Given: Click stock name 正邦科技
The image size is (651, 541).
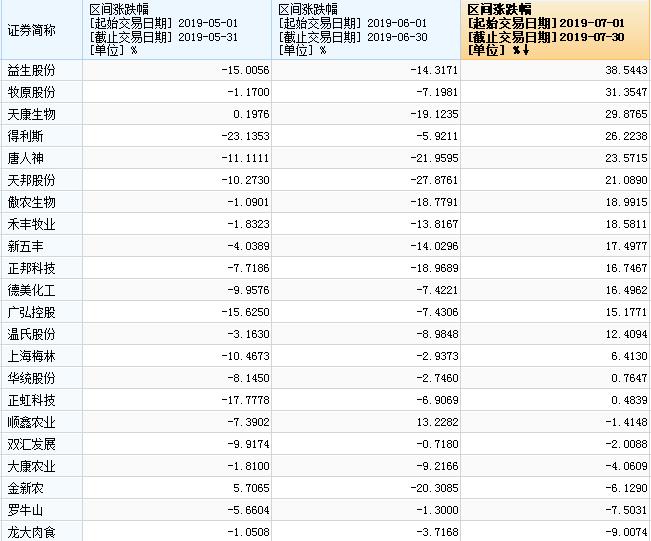Looking at the screenshot, I should [32, 268].
